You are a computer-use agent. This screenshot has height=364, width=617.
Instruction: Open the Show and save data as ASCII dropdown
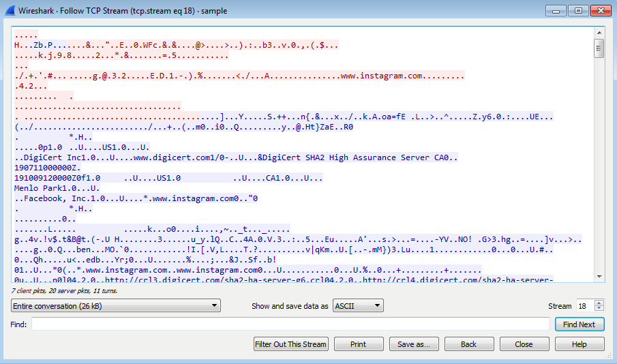(358, 306)
